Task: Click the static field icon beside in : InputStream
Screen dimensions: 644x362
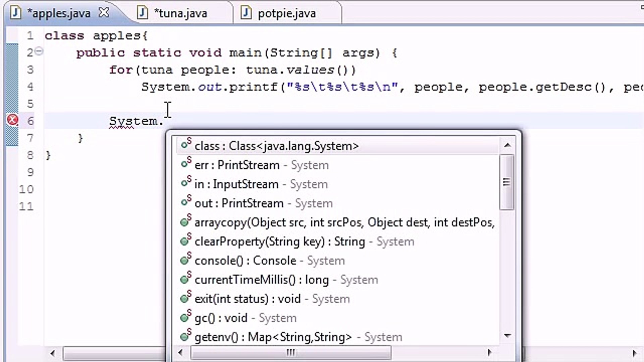Action: [x=185, y=183]
